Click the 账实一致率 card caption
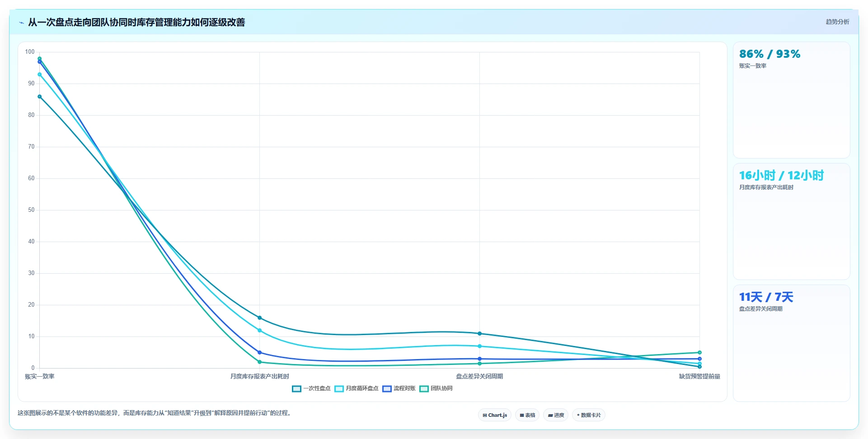Viewport: 868px width, 439px height. point(753,66)
